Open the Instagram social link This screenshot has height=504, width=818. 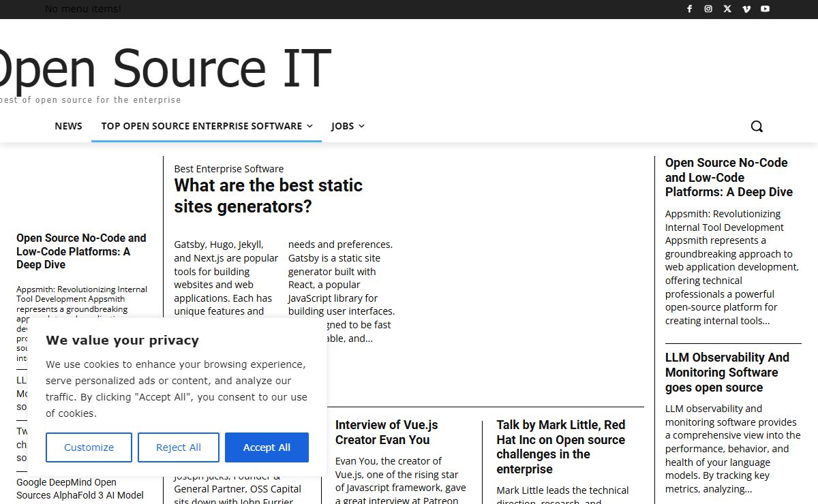708,9
